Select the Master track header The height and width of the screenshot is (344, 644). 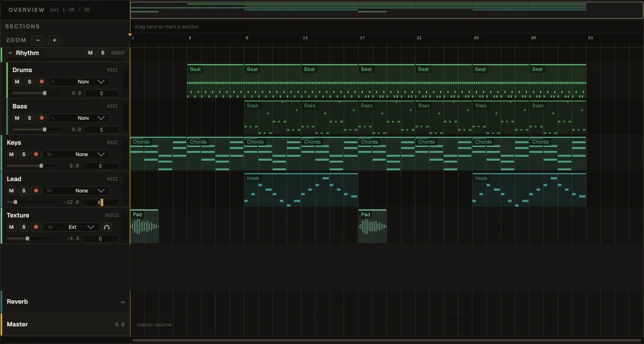tap(65, 324)
